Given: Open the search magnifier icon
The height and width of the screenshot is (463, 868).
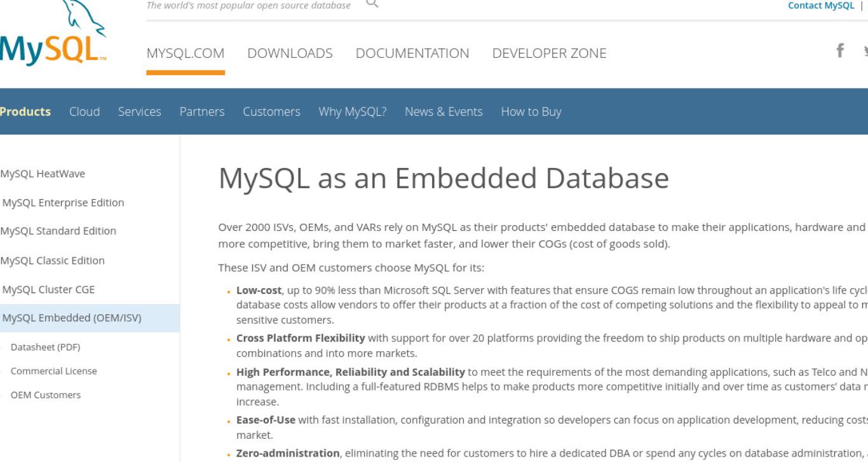Looking at the screenshot, I should pyautogui.click(x=372, y=4).
